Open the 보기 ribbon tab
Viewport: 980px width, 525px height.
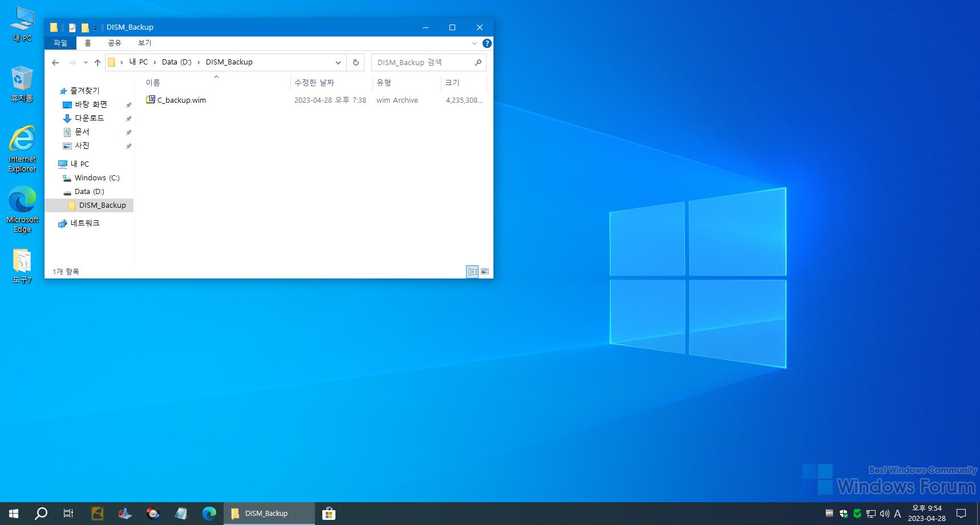(145, 43)
